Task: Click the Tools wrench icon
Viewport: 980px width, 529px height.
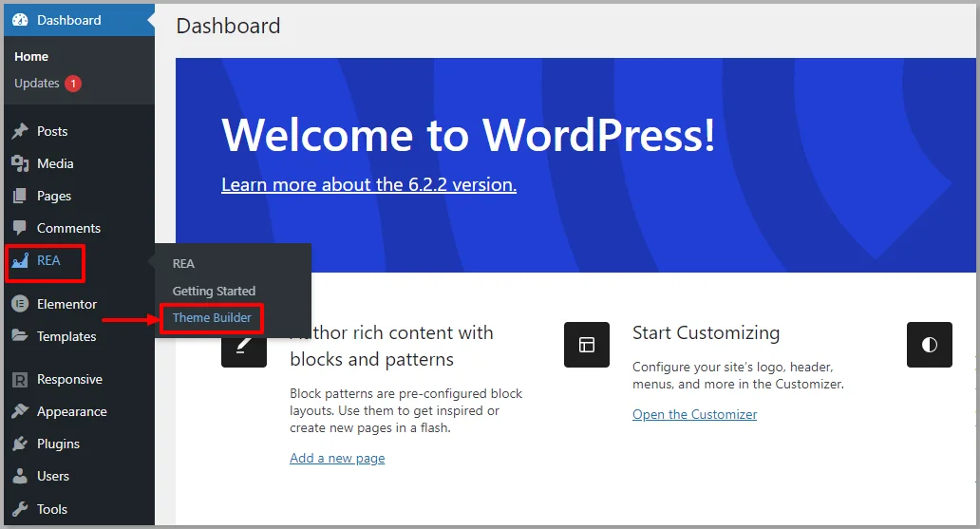Action: 20,509
